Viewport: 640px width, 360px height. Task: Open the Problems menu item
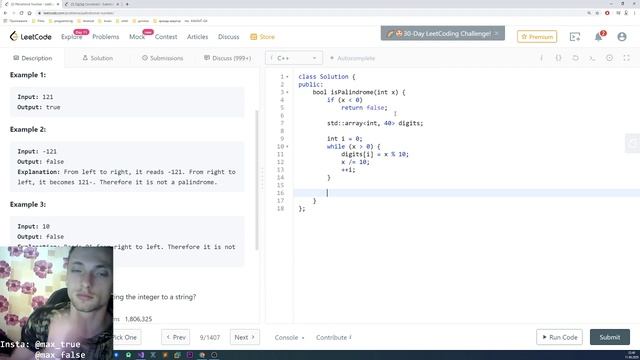[106, 37]
